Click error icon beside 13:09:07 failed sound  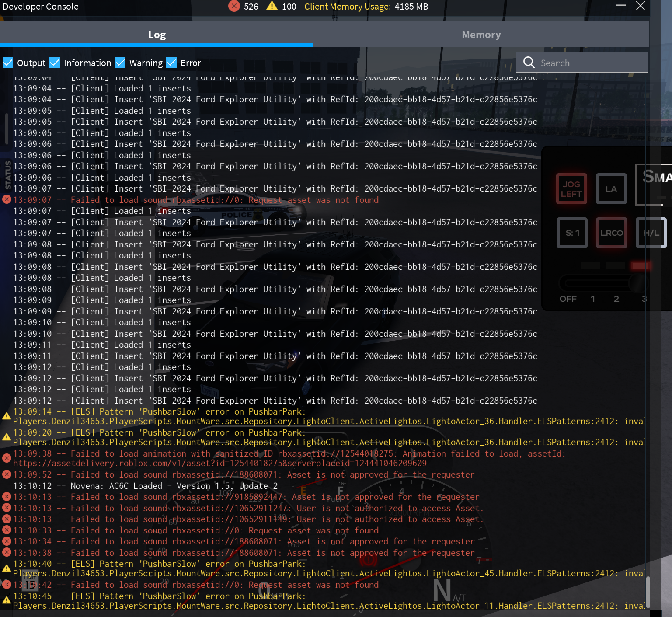(x=7, y=200)
